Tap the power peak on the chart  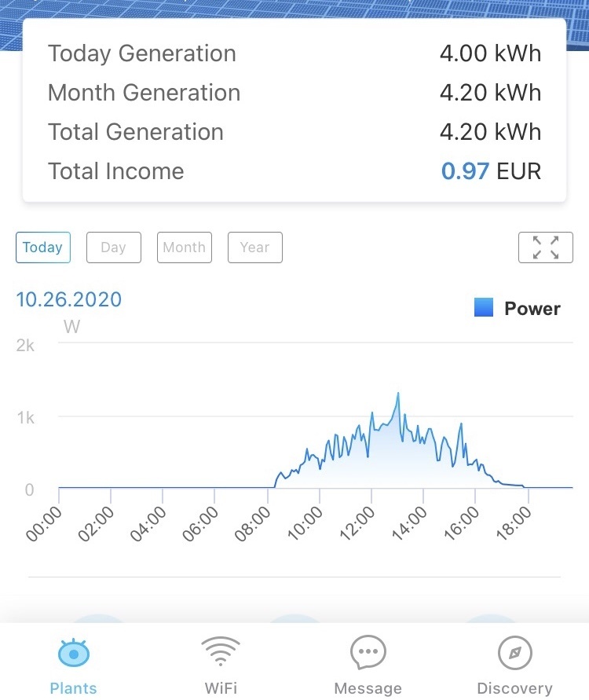click(398, 393)
